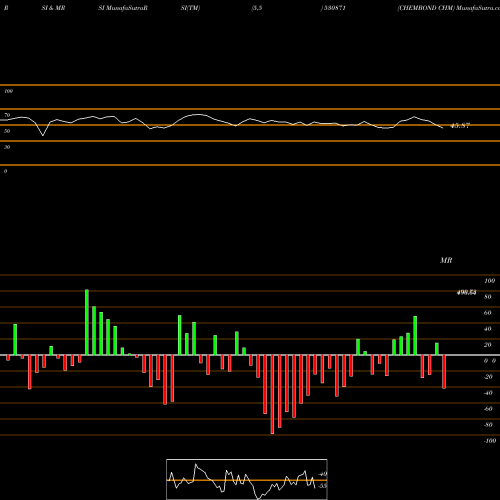The image size is (500, 500).
Task: Click the 'SI(TM)' header label
Action: click(190, 8)
